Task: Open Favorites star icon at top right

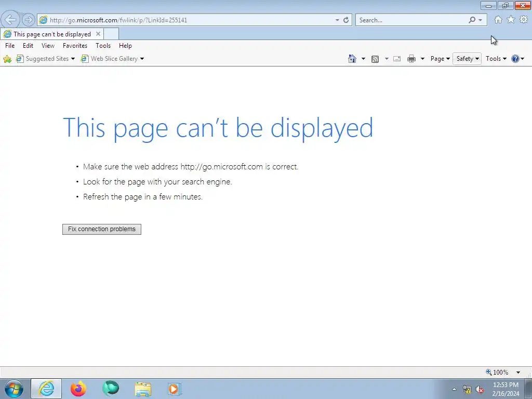Action: pyautogui.click(x=511, y=20)
